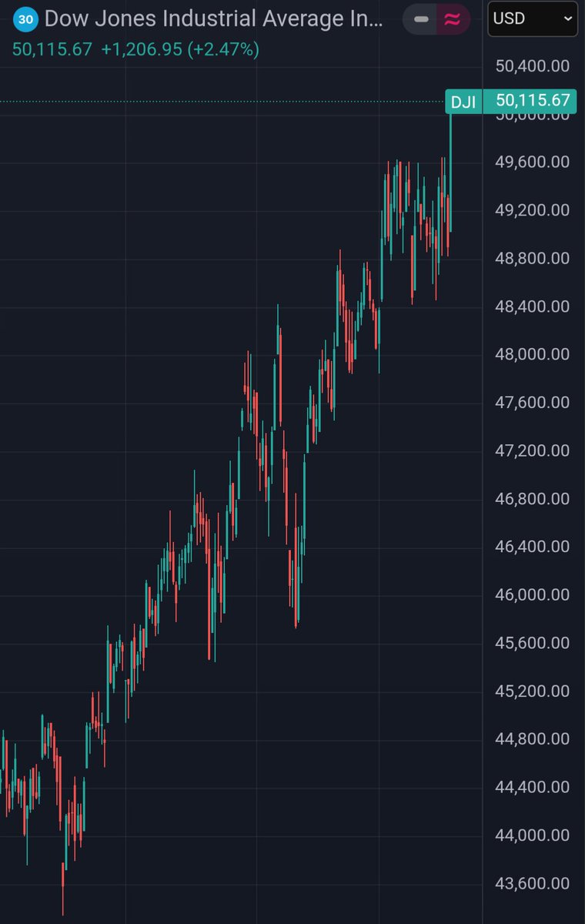
Task: Click the 46,400.00 price axis label
Action: pos(533,547)
